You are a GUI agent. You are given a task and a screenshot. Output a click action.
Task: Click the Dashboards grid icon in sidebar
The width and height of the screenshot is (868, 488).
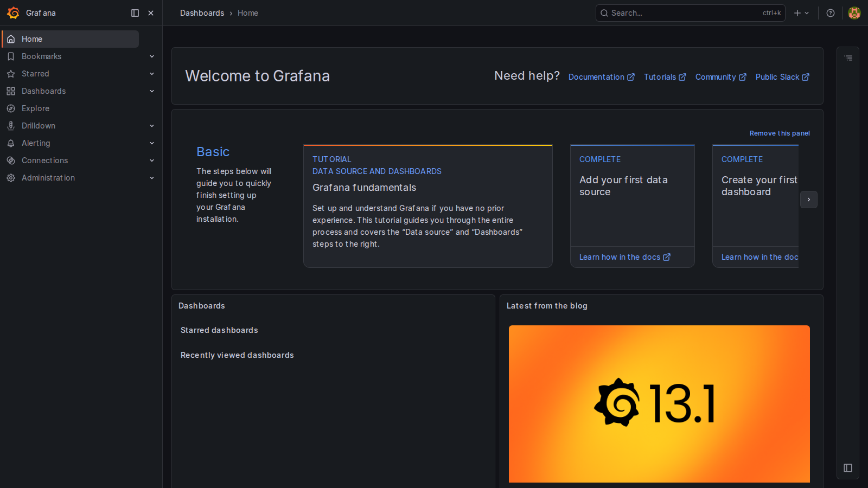pos(11,91)
